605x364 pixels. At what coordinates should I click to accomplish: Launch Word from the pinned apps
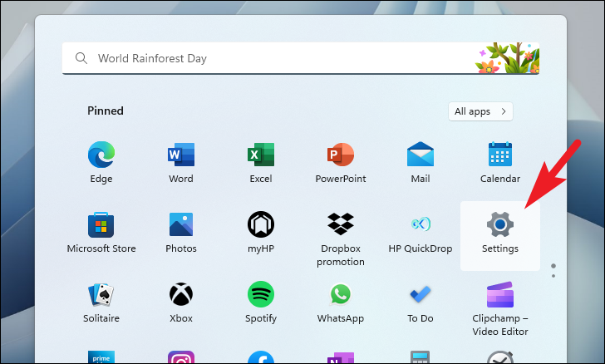coord(181,163)
